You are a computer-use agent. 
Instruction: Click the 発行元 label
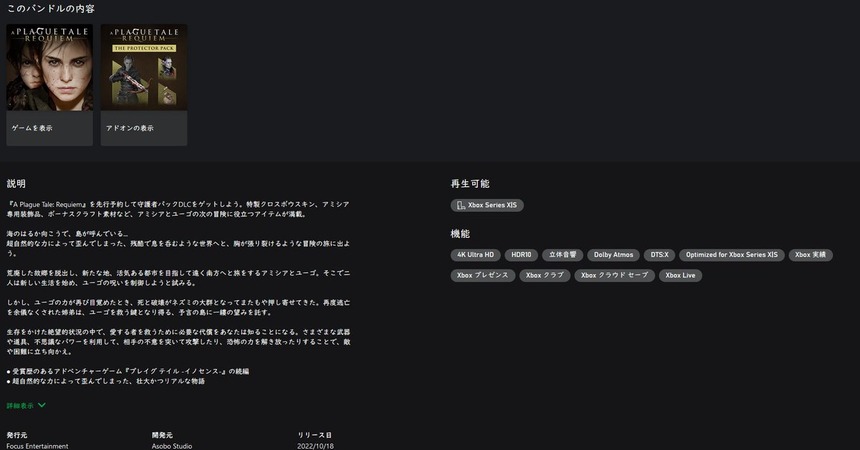(16, 435)
